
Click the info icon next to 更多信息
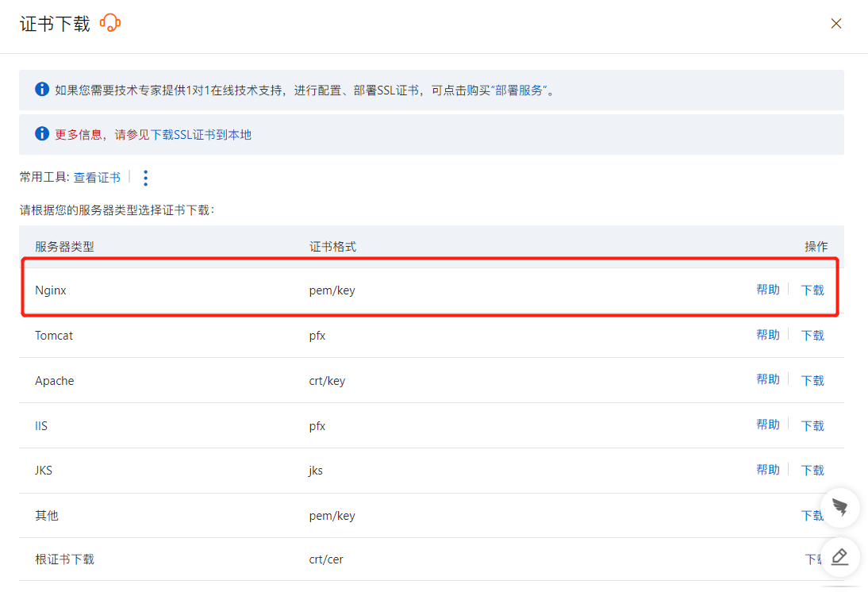point(41,133)
